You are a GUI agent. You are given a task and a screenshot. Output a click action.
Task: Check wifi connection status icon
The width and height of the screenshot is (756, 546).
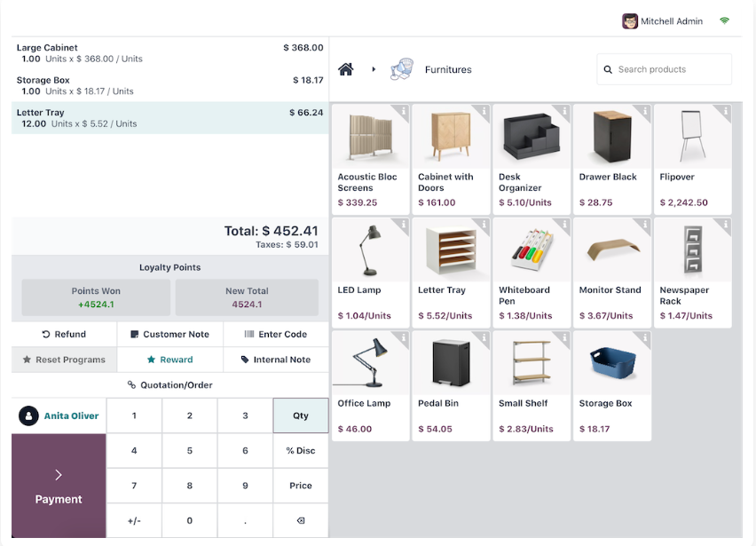point(724,20)
